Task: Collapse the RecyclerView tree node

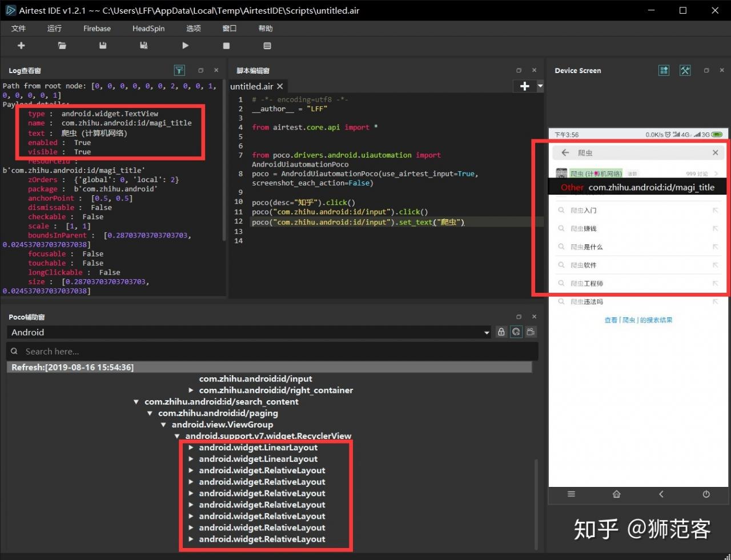Action: tap(177, 436)
